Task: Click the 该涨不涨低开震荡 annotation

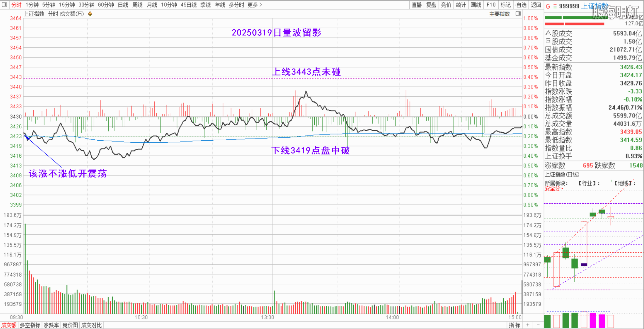Action: click(67, 174)
